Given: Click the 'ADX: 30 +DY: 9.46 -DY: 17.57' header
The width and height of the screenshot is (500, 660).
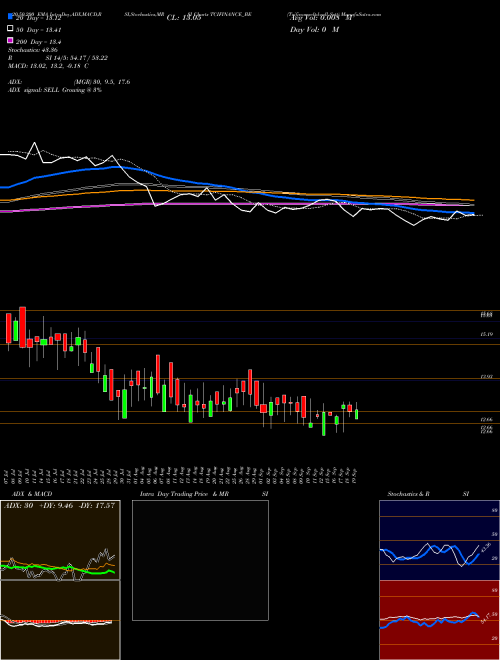Looking at the screenshot, I should click(x=59, y=506).
